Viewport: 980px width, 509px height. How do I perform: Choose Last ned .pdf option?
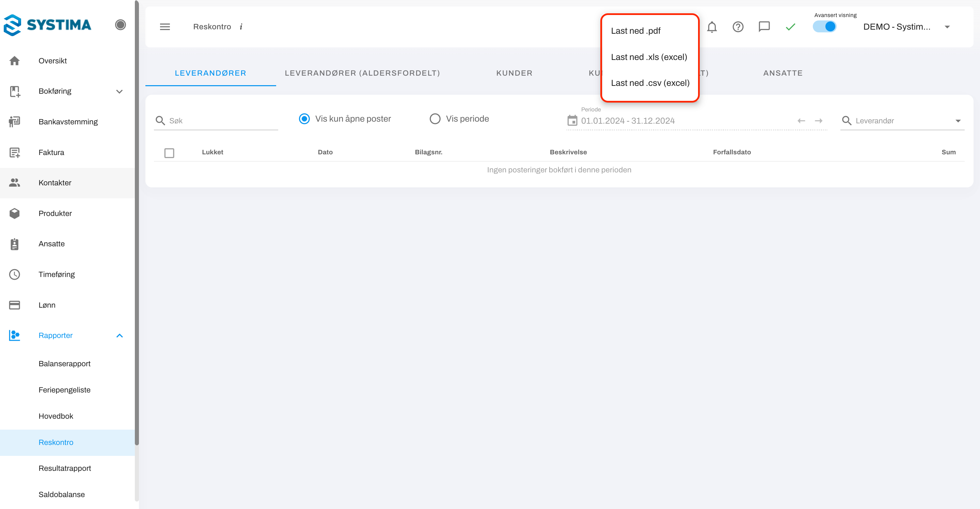(636, 31)
